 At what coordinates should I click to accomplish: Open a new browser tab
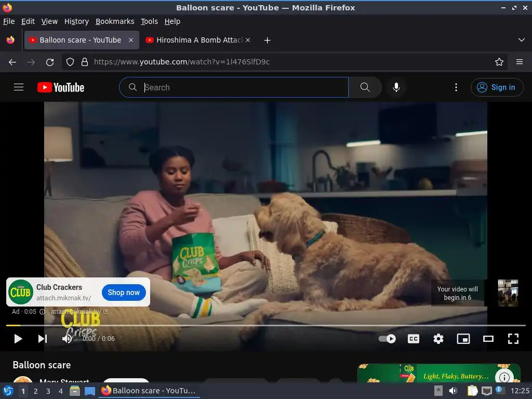coord(267,41)
